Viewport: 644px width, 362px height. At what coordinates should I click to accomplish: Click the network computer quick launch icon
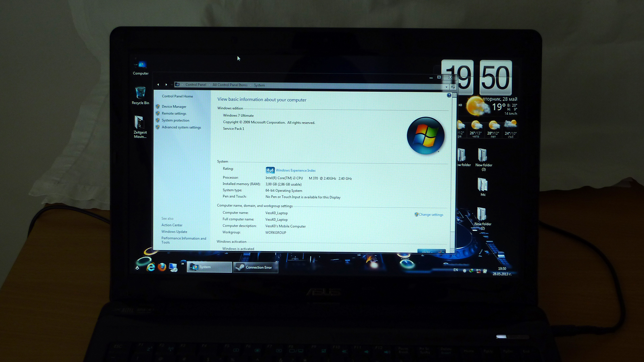(x=173, y=267)
